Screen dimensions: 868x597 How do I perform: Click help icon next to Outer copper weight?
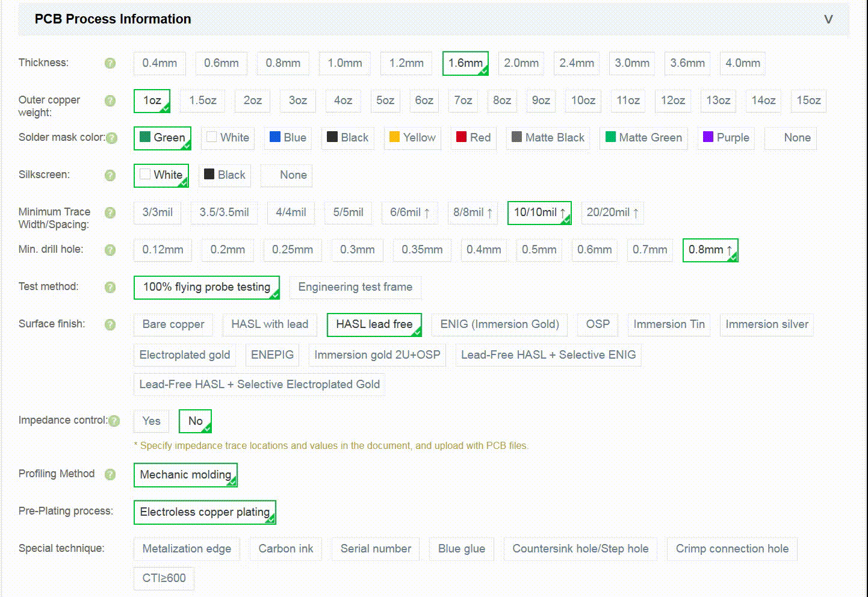click(110, 101)
